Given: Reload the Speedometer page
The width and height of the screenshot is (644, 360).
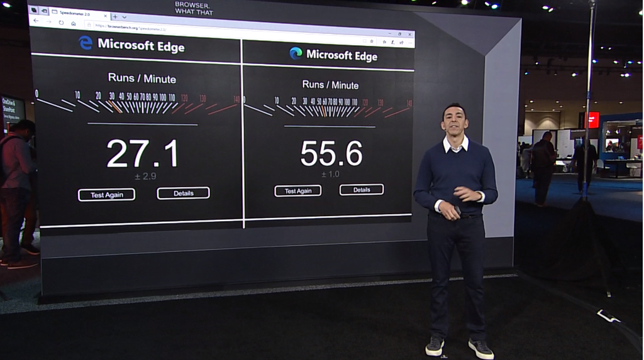Looking at the screenshot, I should [x=61, y=23].
